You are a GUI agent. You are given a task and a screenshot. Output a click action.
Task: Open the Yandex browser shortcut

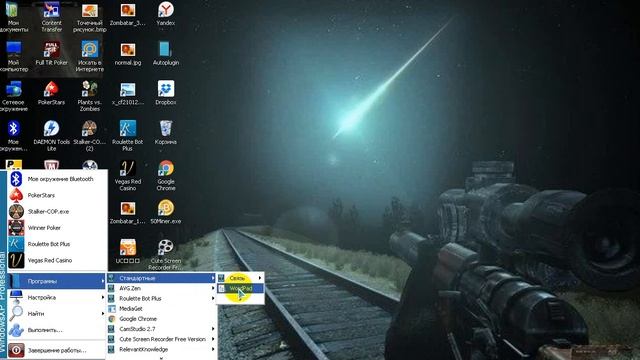pyautogui.click(x=166, y=14)
